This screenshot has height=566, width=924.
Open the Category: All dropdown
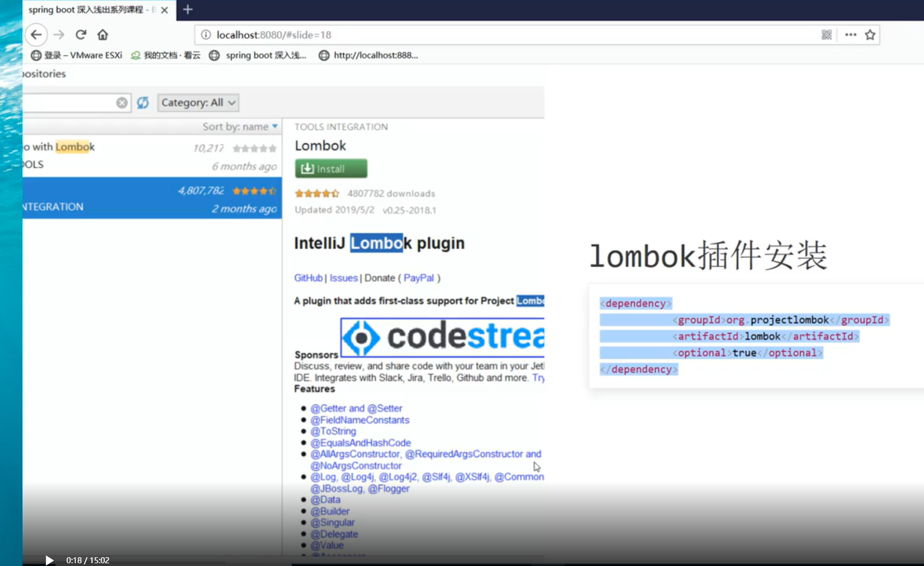pyautogui.click(x=198, y=103)
